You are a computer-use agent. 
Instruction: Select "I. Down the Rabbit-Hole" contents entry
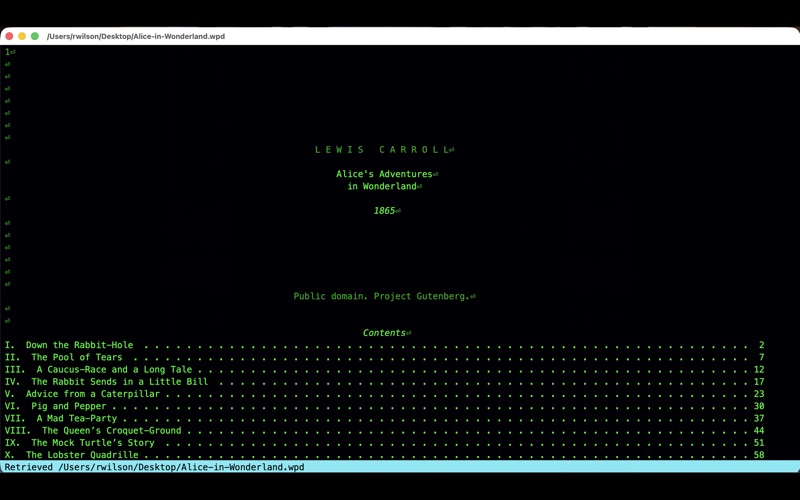pyautogui.click(x=69, y=345)
